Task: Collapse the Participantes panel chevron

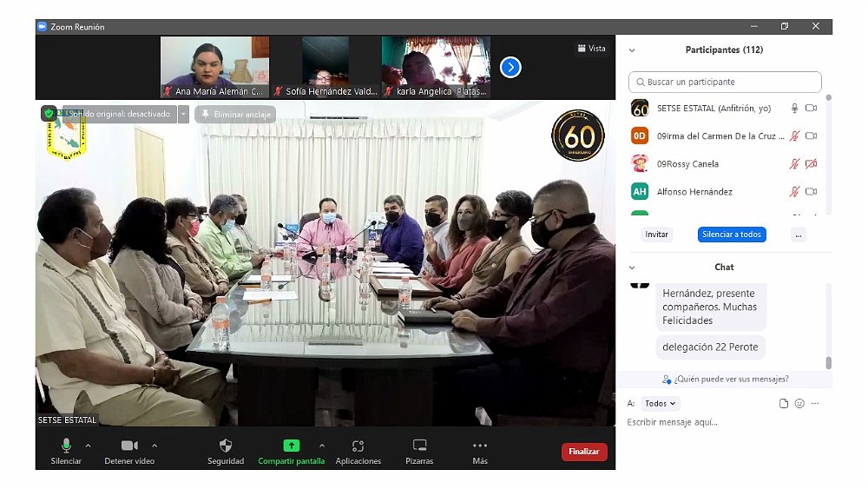Action: click(632, 50)
